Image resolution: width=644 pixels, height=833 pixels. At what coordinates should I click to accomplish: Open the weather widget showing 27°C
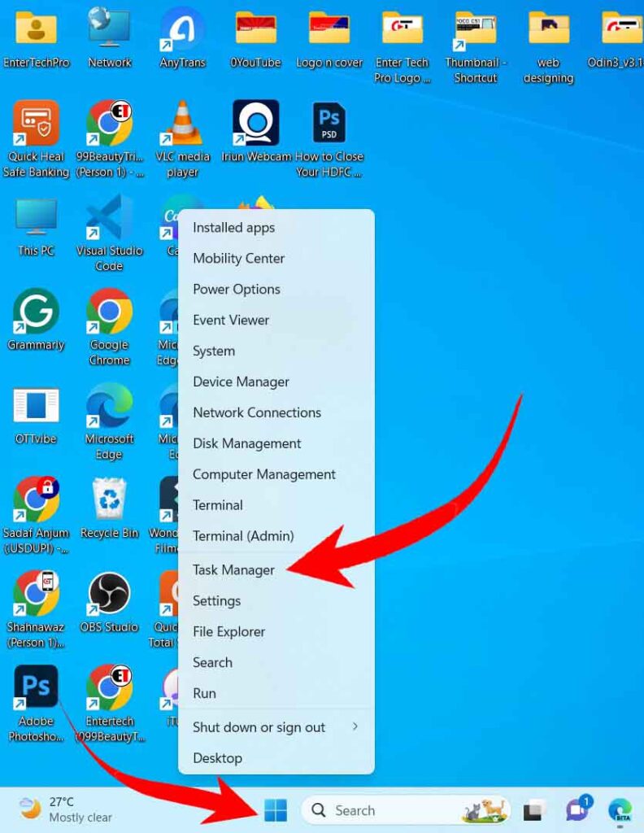(x=67, y=809)
